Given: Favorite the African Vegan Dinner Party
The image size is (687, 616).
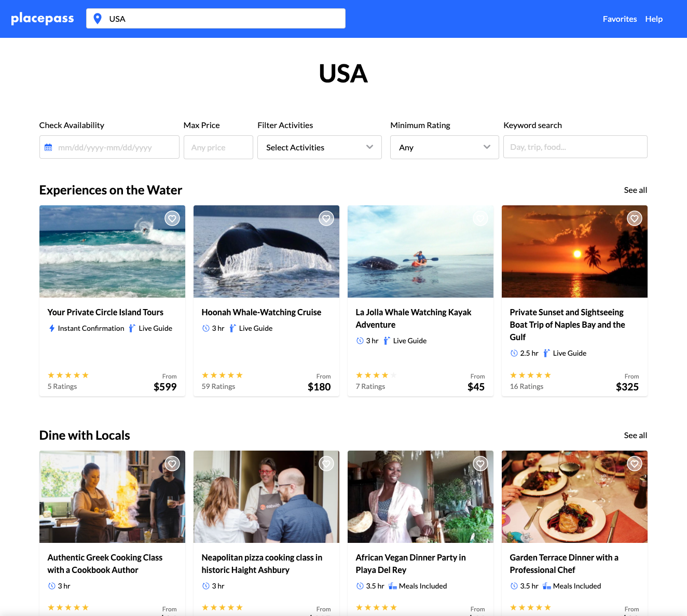Looking at the screenshot, I should pos(480,464).
